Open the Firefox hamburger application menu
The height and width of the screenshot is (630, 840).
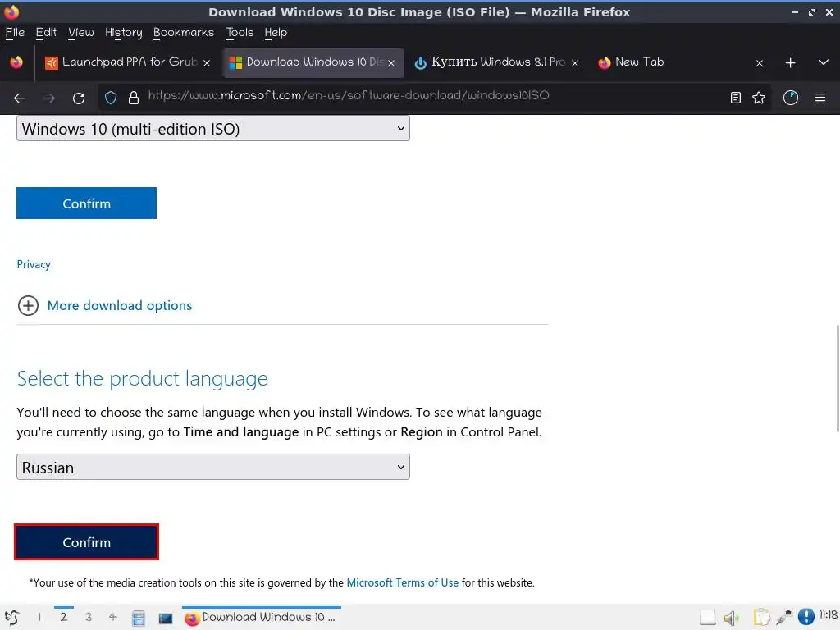tap(820, 98)
